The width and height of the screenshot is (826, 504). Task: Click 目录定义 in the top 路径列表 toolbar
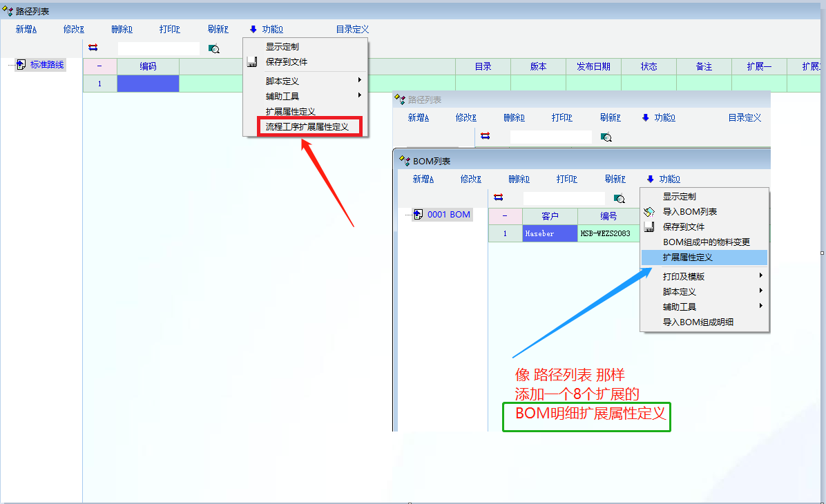point(352,29)
